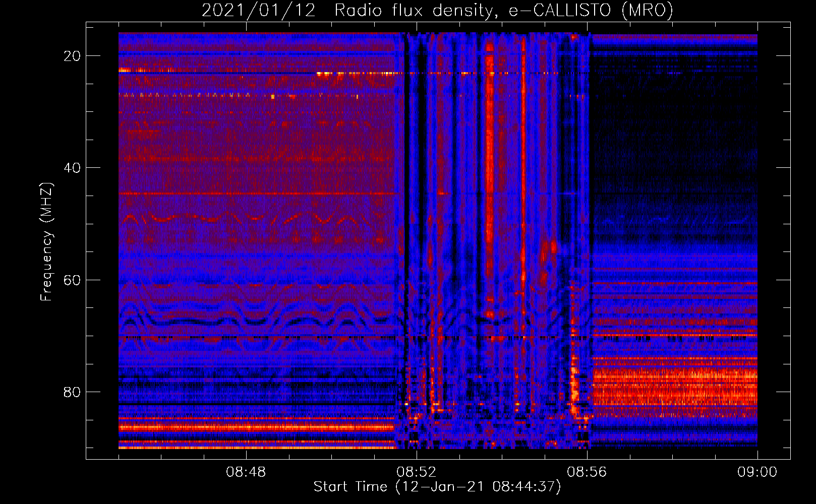Click the 09:00 time tick label

[757, 472]
